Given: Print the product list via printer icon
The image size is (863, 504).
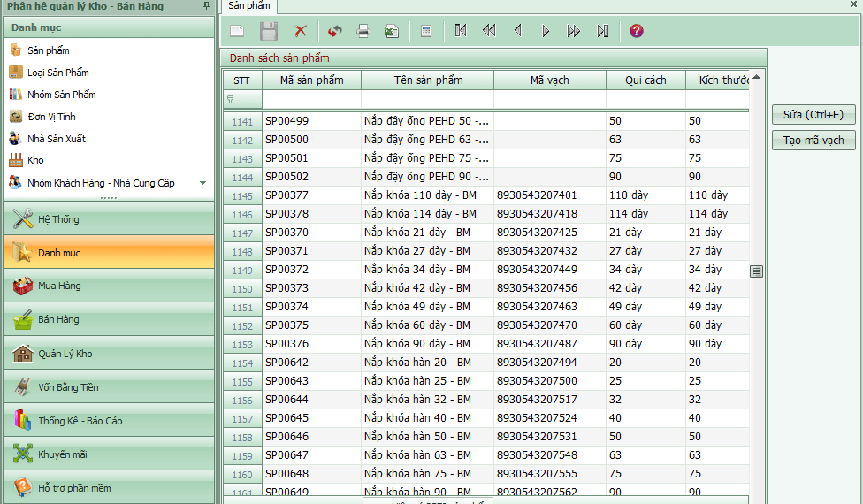Looking at the screenshot, I should (x=363, y=31).
